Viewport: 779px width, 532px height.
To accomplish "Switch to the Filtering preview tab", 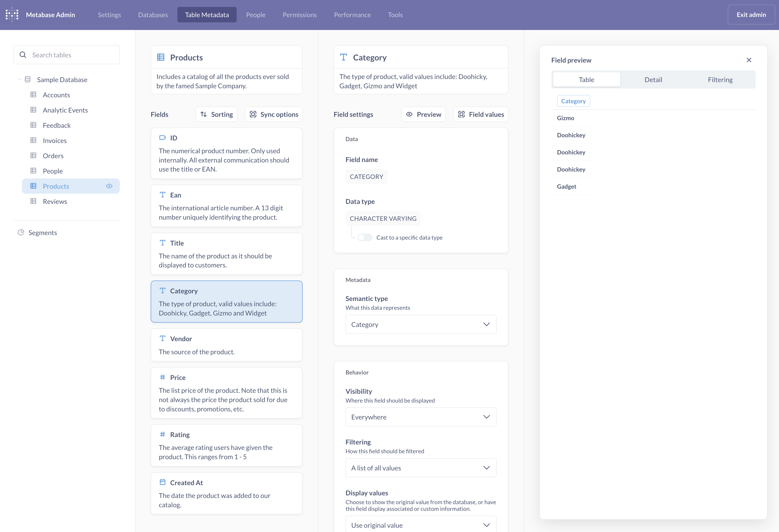I will [x=720, y=80].
